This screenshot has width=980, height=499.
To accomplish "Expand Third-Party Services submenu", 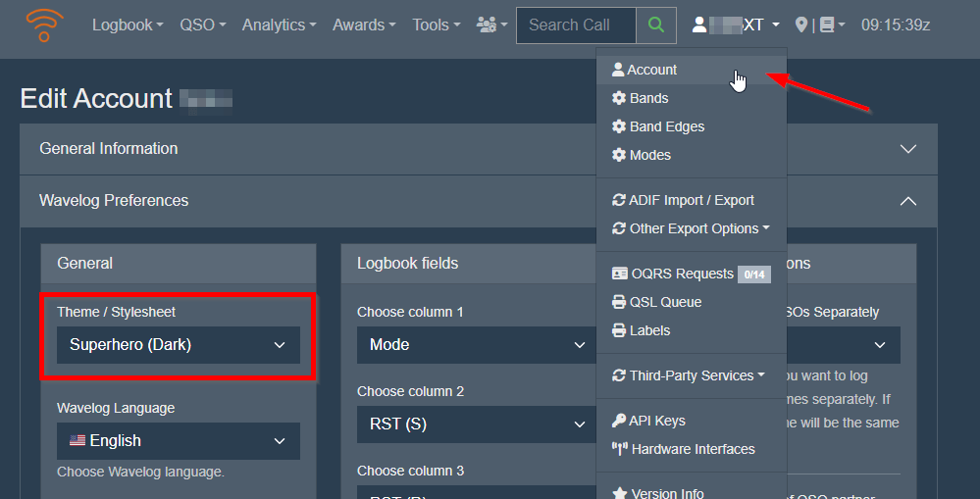I will coord(692,375).
